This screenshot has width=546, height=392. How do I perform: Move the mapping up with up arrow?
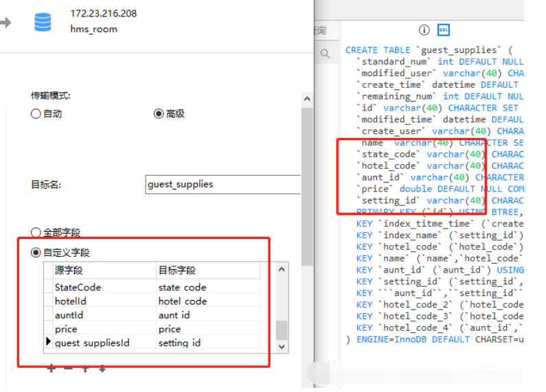pyautogui.click(x=85, y=369)
